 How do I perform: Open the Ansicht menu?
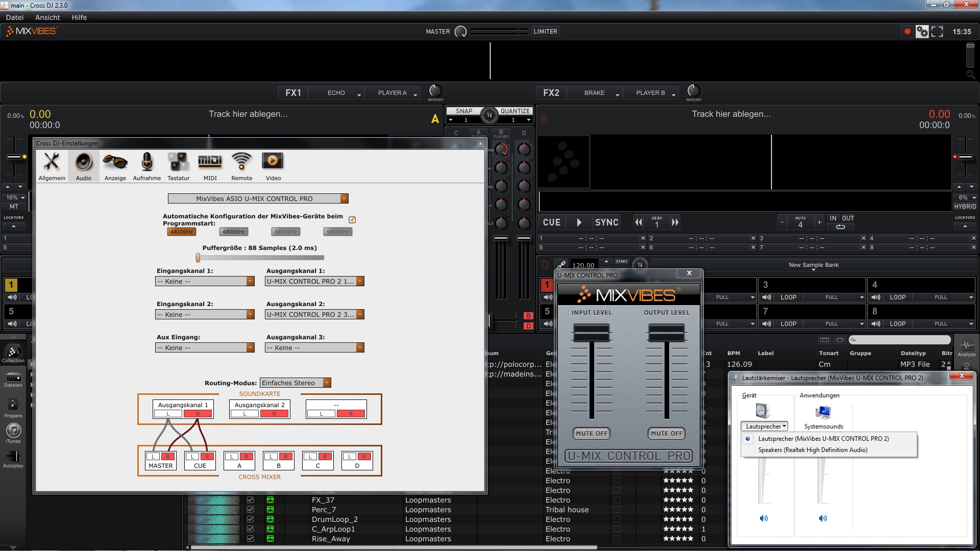coord(47,17)
